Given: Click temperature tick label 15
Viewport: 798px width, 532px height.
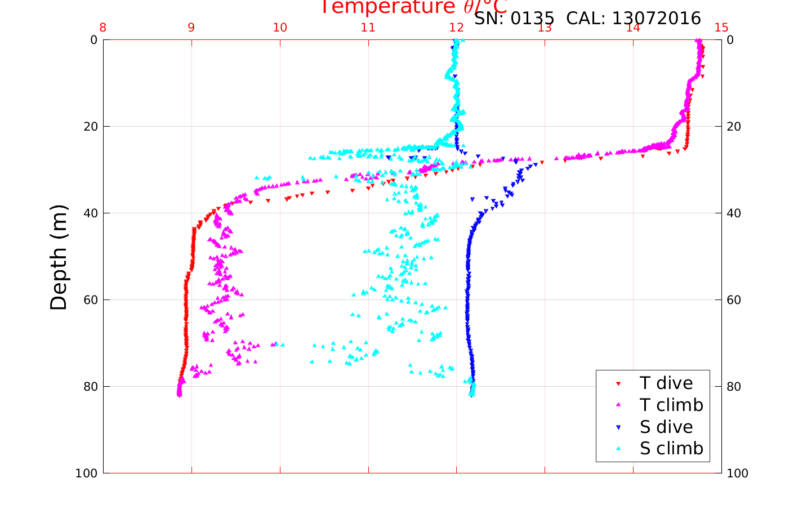Looking at the screenshot, I should [x=721, y=28].
